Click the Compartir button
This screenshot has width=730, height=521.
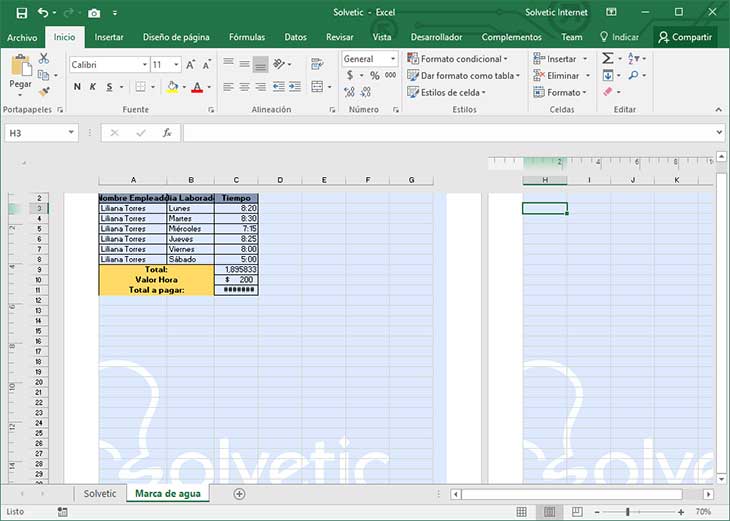pyautogui.click(x=685, y=37)
